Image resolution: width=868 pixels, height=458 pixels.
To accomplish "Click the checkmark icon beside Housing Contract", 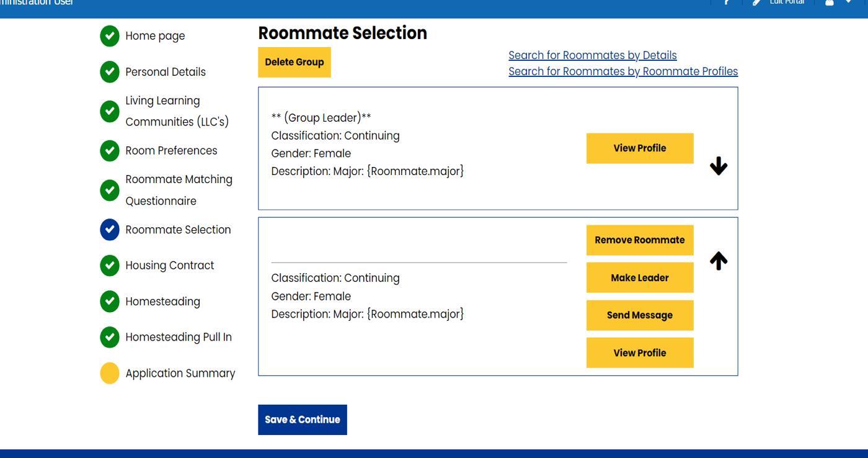I will tap(110, 266).
